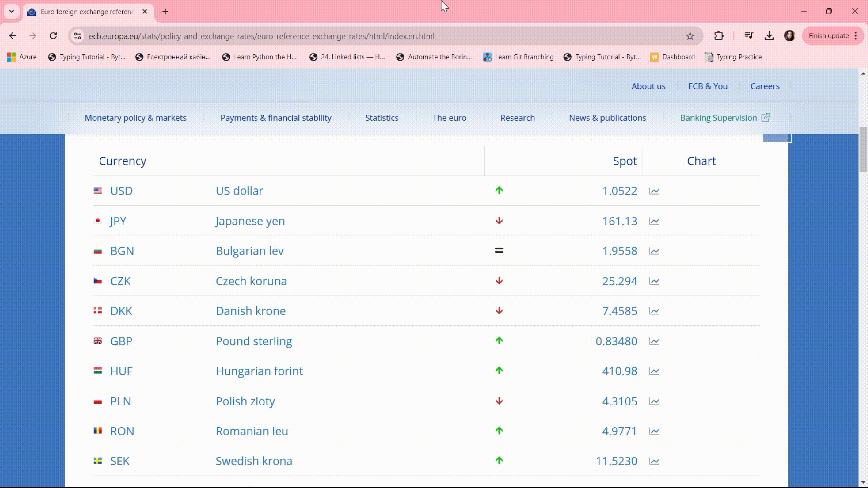Open the Monetary policy & markets menu
Screen dimensions: 868x488
pyautogui.click(x=135, y=118)
